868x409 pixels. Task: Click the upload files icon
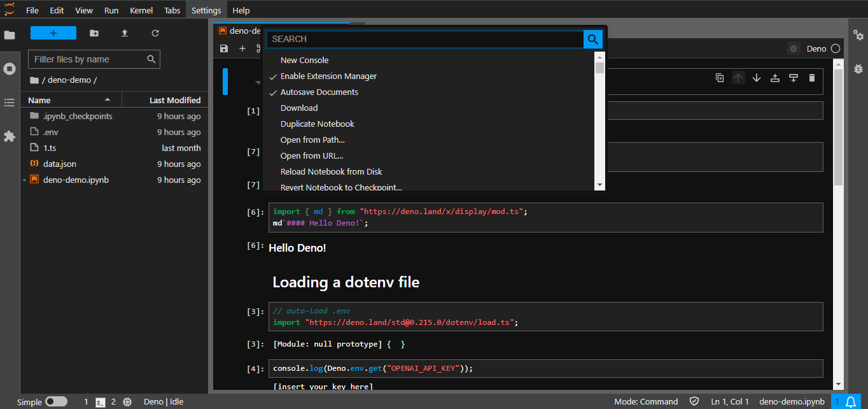click(x=125, y=33)
